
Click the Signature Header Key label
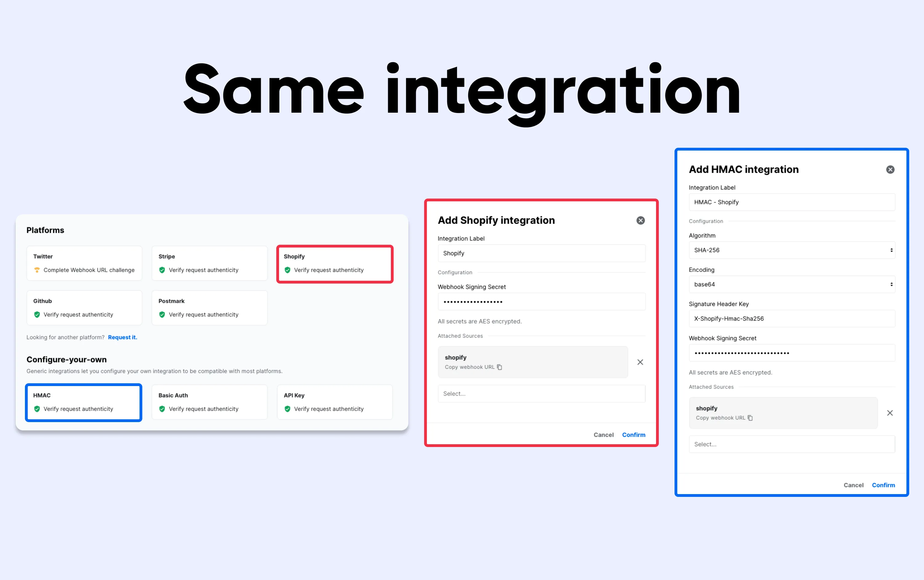pos(719,304)
